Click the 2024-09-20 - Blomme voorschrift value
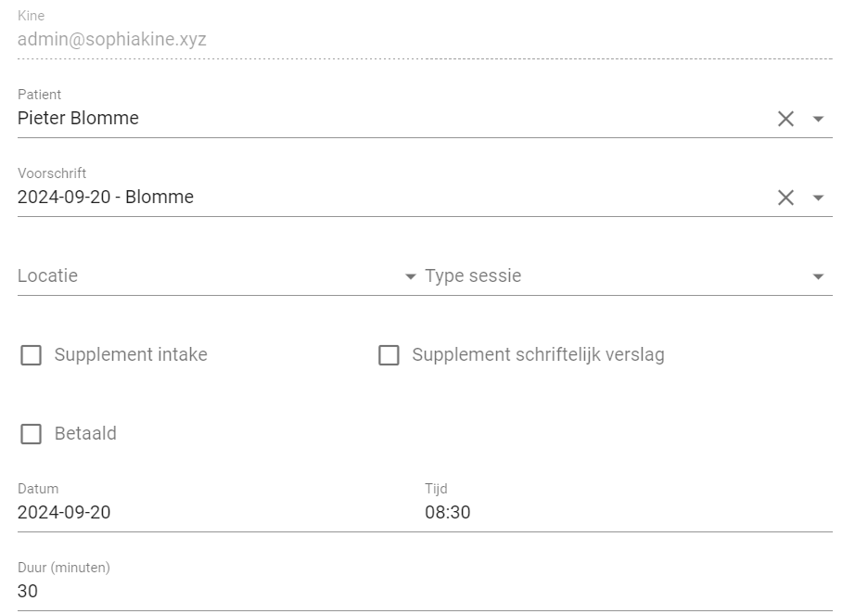This screenshot has width=868, height=614. click(106, 198)
